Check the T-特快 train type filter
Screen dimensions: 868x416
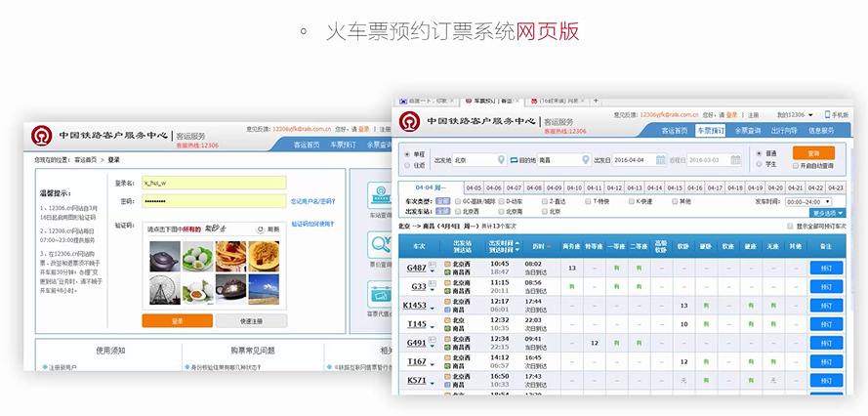[x=588, y=201]
